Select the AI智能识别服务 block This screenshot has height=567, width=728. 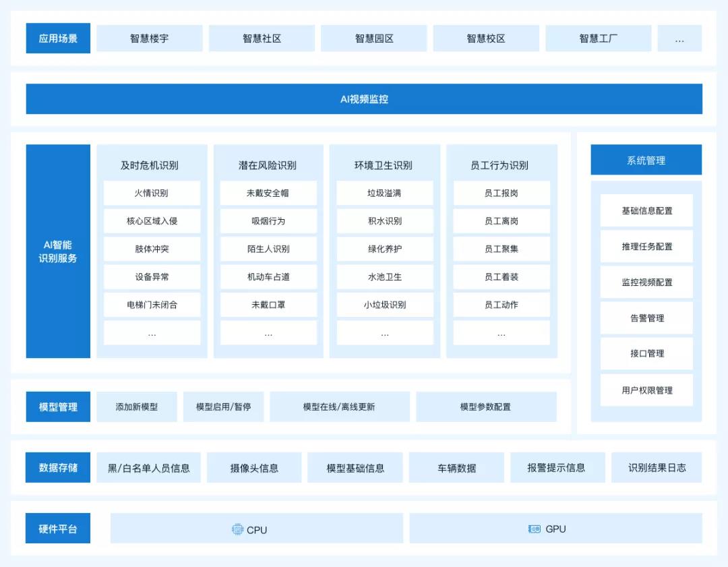tap(58, 251)
